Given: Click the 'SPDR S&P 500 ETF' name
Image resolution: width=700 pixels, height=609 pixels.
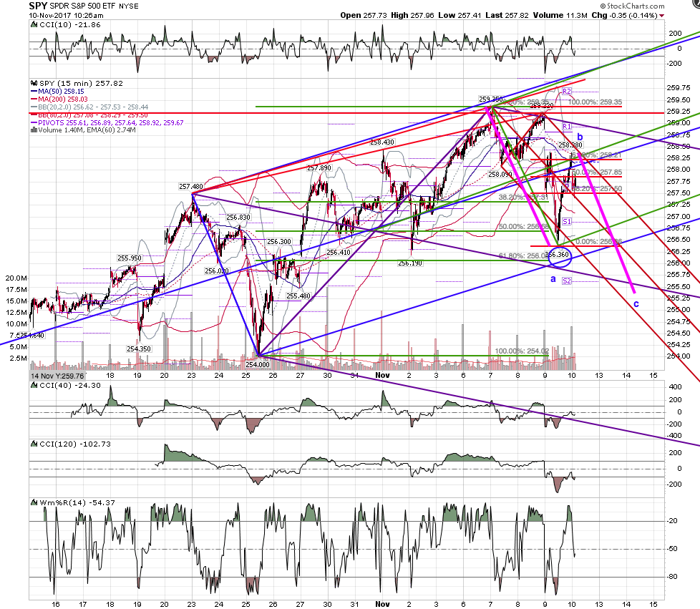Looking at the screenshot, I should [83, 6].
